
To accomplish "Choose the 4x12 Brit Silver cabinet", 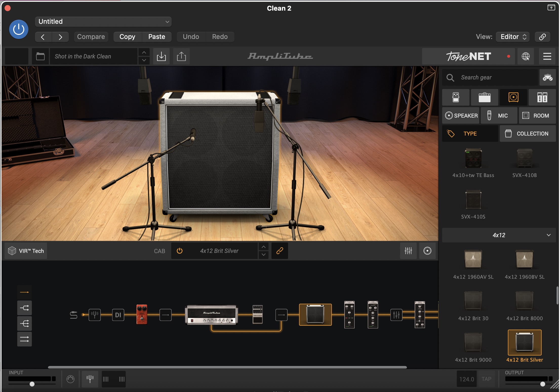I will tap(525, 346).
